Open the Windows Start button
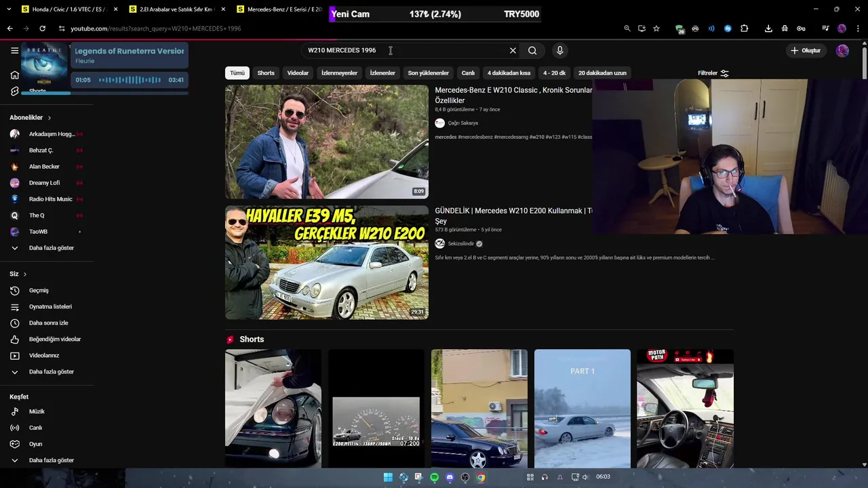The height and width of the screenshot is (488, 868). click(x=388, y=477)
